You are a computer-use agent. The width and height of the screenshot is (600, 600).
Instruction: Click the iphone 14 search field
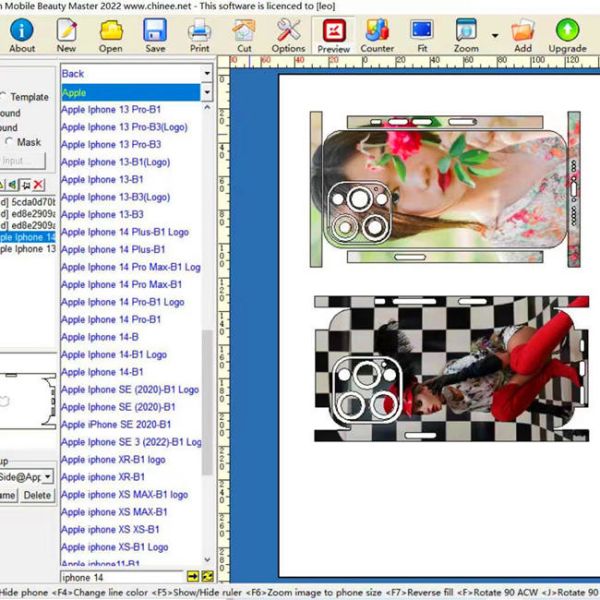(122, 577)
